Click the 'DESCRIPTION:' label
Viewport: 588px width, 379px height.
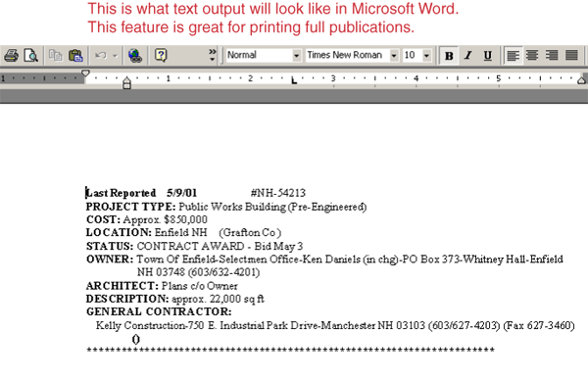tap(127, 299)
